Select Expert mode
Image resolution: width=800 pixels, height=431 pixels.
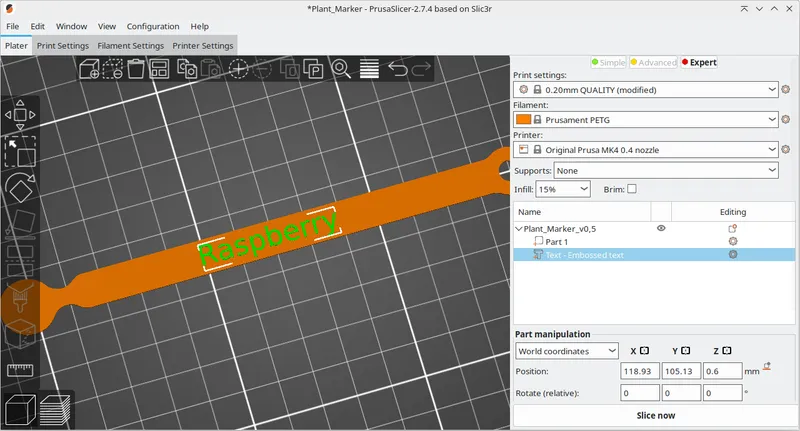coord(699,62)
